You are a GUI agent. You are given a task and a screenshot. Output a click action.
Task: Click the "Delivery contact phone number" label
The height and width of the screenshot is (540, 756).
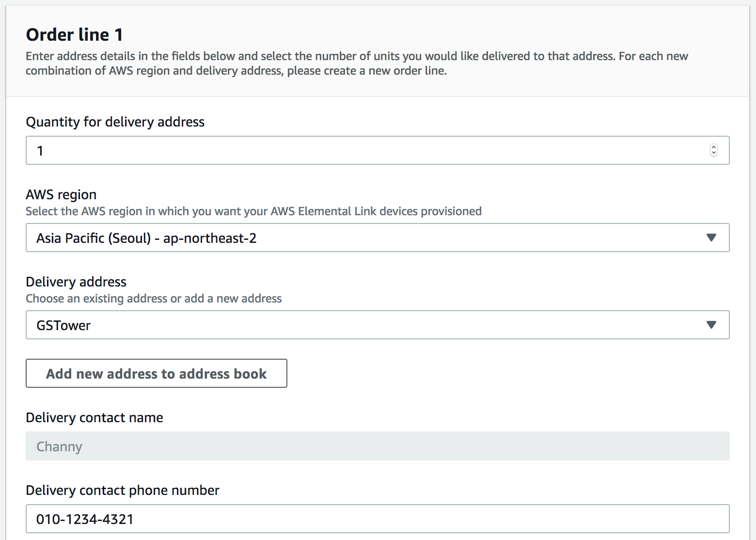click(123, 490)
